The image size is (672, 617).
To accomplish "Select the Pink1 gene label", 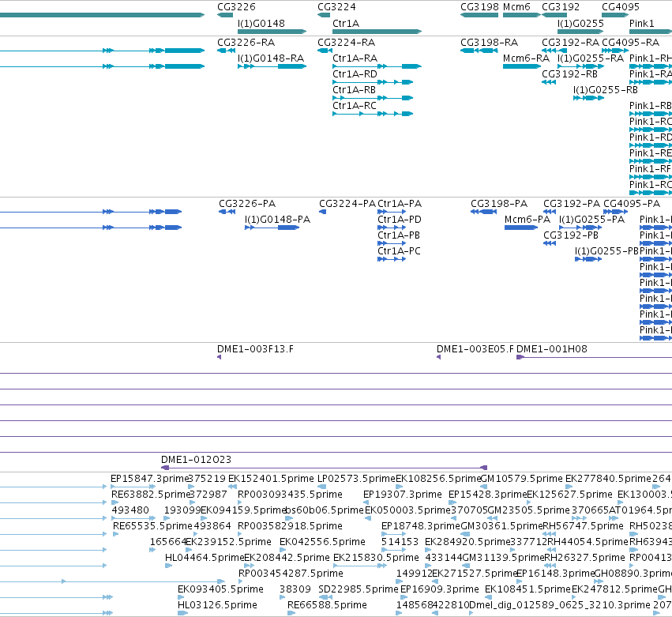I will pyautogui.click(x=641, y=23).
